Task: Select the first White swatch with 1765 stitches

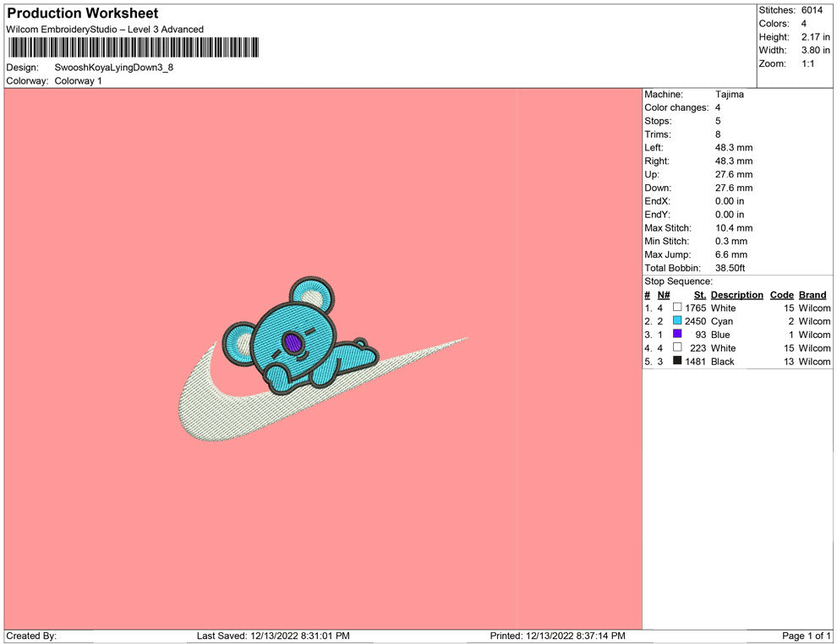Action: 677,308
